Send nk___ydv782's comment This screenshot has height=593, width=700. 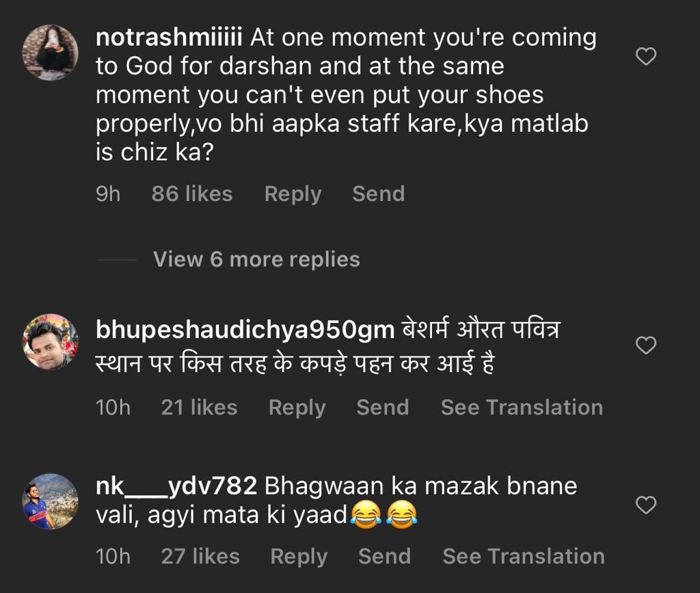coord(384,557)
